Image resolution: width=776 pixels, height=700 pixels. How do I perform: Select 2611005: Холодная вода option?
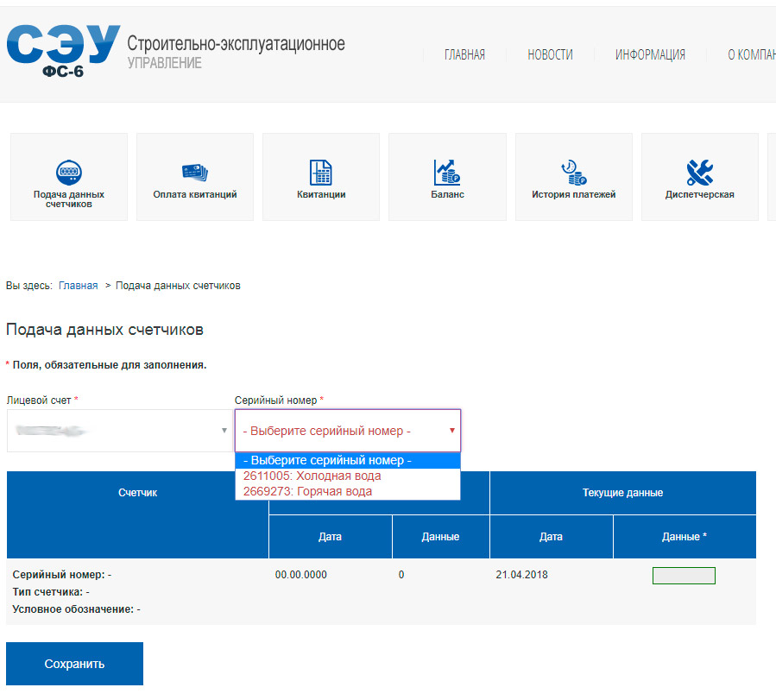[x=312, y=476]
